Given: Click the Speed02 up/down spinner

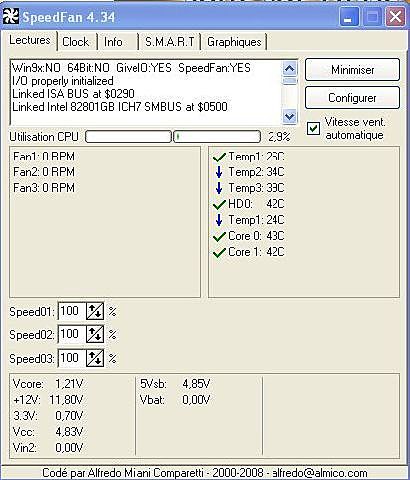Looking at the screenshot, I should pyautogui.click(x=95, y=334).
